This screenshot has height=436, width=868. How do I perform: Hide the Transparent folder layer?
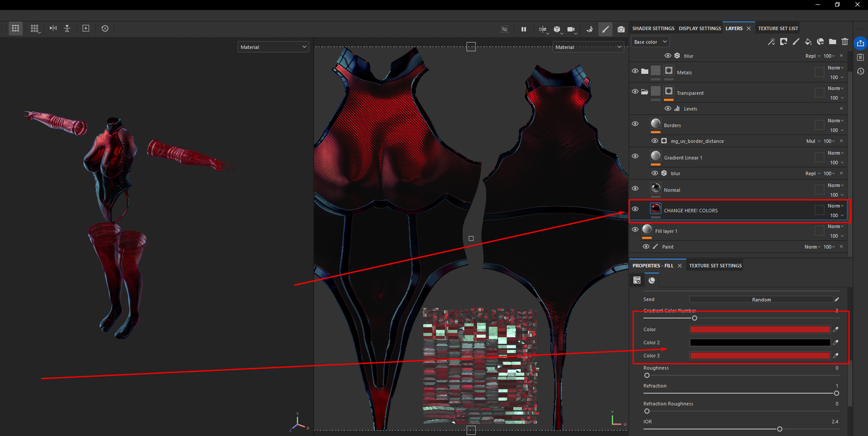click(635, 91)
